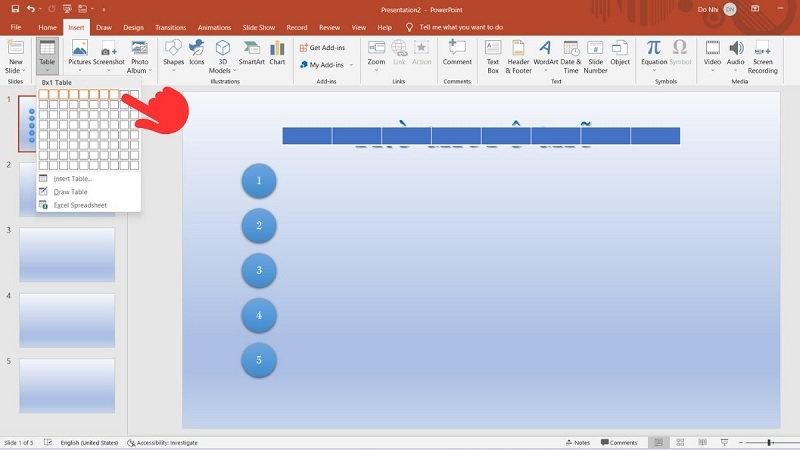Insert a Text Box
Screen dimensions: 800x450
493,56
